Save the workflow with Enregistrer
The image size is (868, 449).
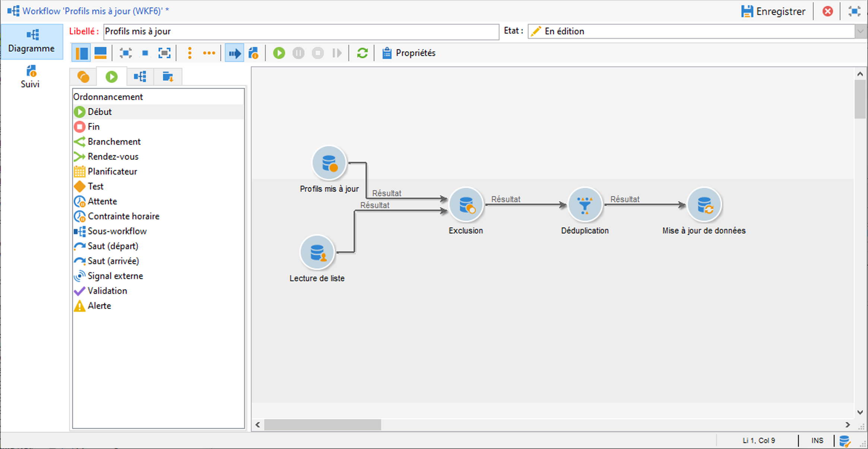pos(773,12)
